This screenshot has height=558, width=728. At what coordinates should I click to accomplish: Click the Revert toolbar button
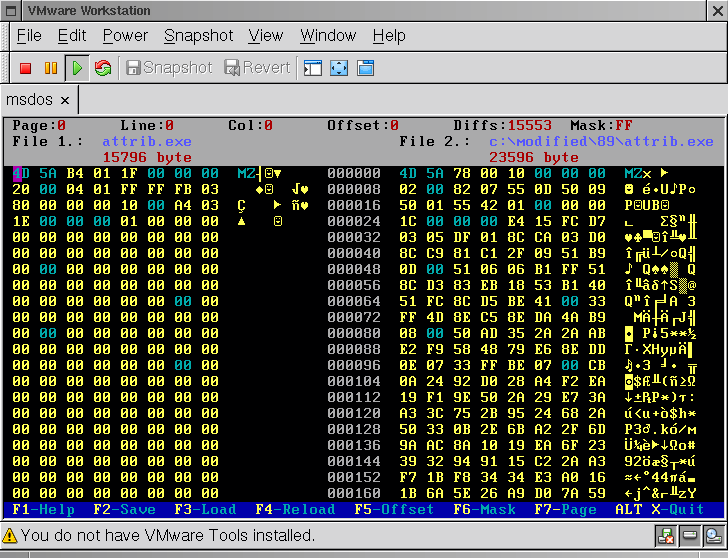click(x=258, y=68)
